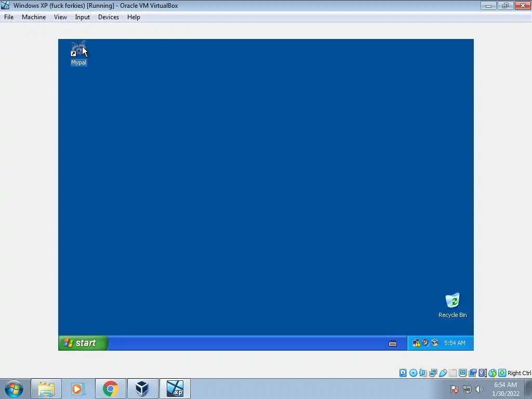532x399 pixels.
Task: Open the File menu in VirtualBox
Action: click(x=9, y=17)
